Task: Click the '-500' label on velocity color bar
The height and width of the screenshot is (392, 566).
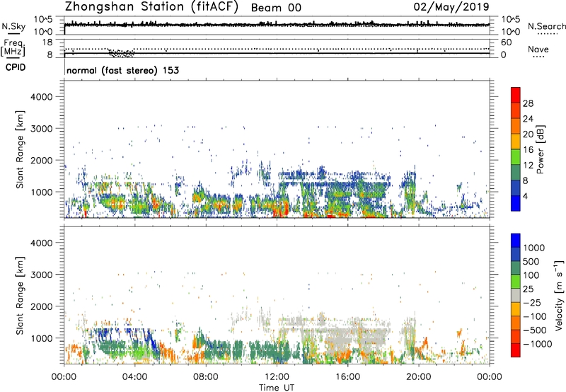Action: (x=535, y=330)
